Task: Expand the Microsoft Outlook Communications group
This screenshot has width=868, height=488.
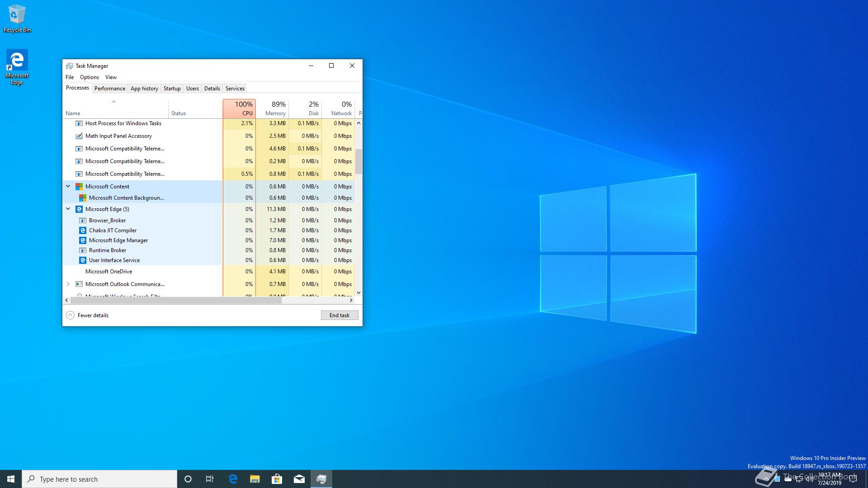Action: 68,284
